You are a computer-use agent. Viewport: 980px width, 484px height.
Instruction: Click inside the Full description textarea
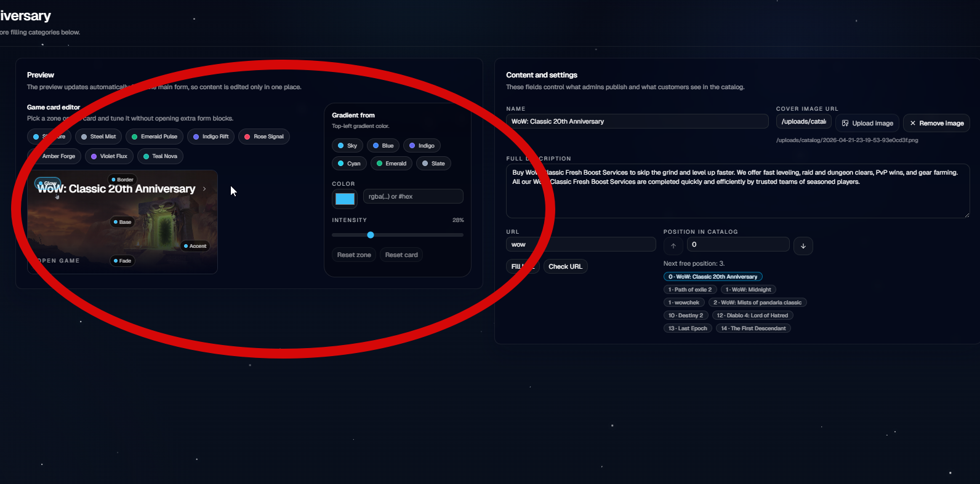click(x=737, y=191)
